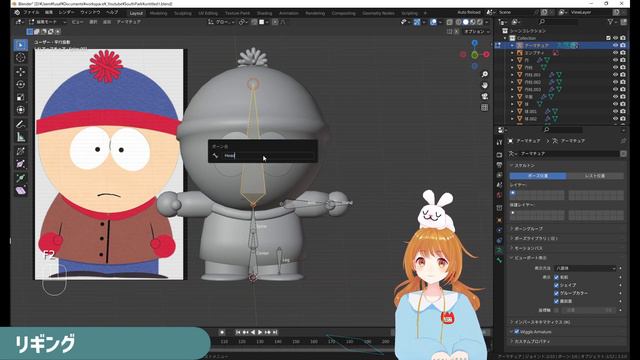
Task: Click the アーマチュア data name field
Action: 568,153
